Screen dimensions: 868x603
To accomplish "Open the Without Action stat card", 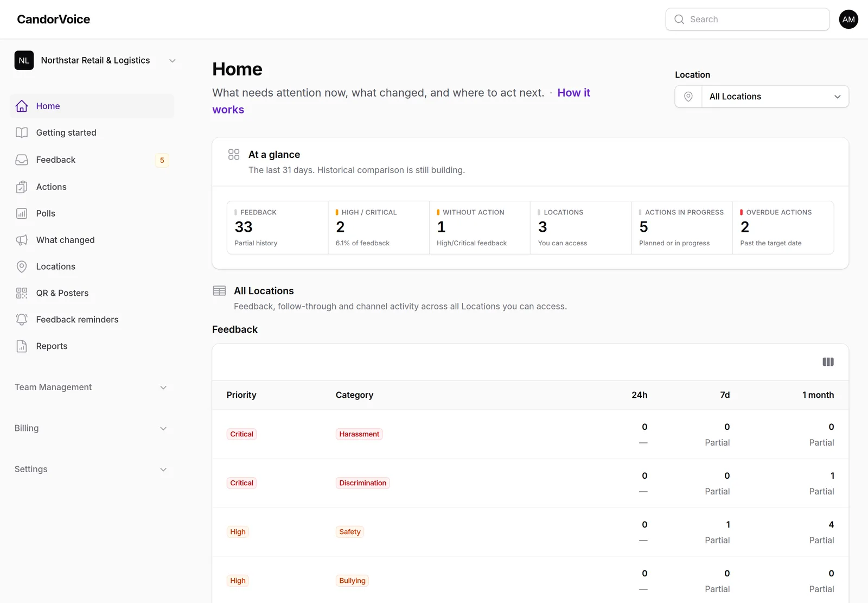I will [x=480, y=228].
